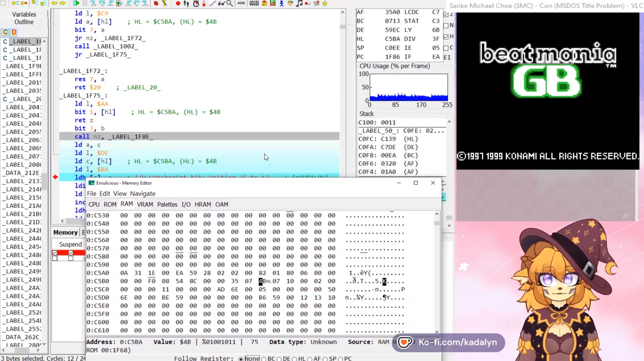
Task: Click the pause execution icon in the toolbar
Action: click(x=85, y=3)
